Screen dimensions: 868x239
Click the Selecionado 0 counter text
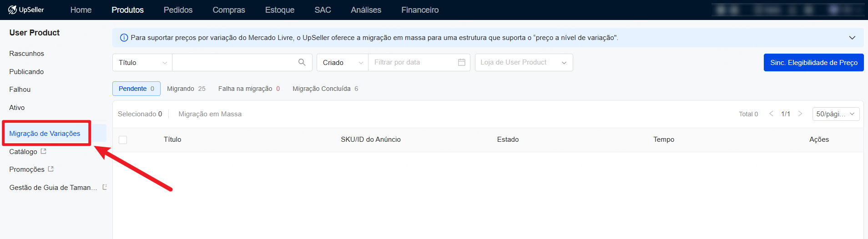[140, 114]
